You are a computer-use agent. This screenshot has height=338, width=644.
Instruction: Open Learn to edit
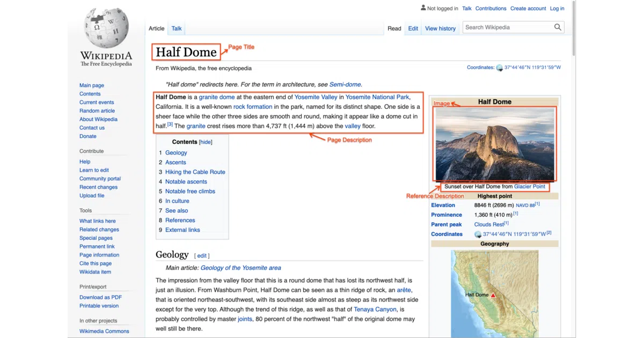point(94,170)
